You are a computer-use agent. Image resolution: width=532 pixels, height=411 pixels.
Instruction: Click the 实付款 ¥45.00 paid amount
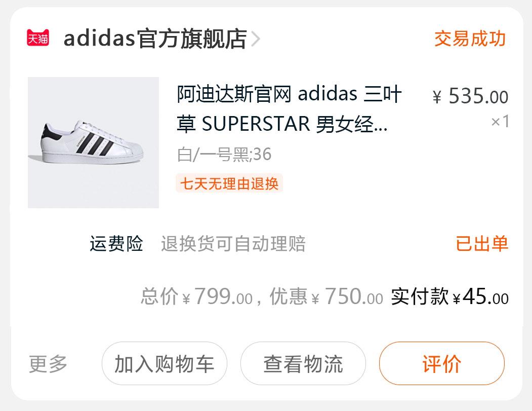449,296
